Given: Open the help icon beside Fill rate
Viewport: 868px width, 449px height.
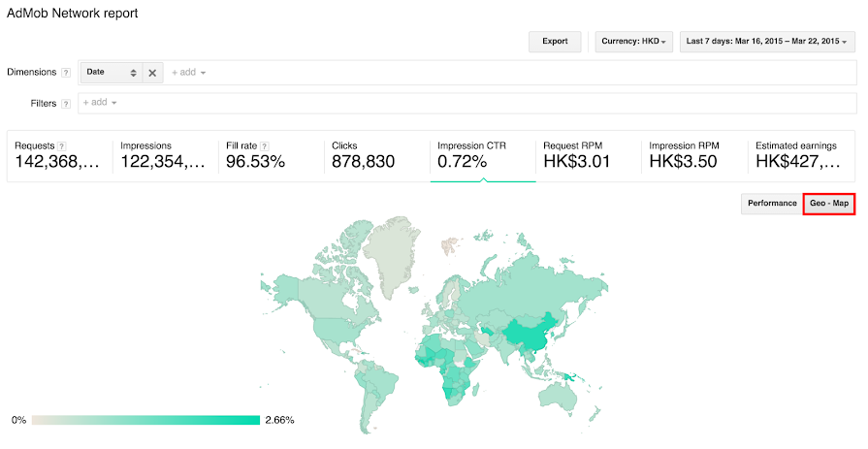Looking at the screenshot, I should pyautogui.click(x=264, y=145).
